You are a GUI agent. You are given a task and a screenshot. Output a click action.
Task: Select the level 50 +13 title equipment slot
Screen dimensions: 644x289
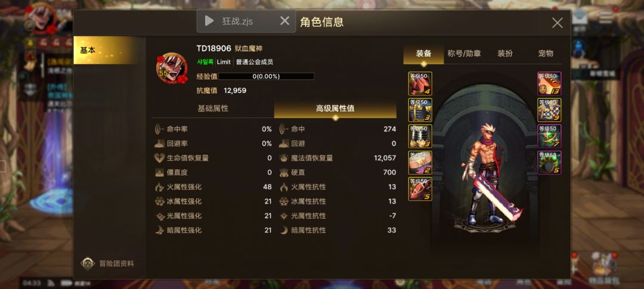pyautogui.click(x=549, y=84)
